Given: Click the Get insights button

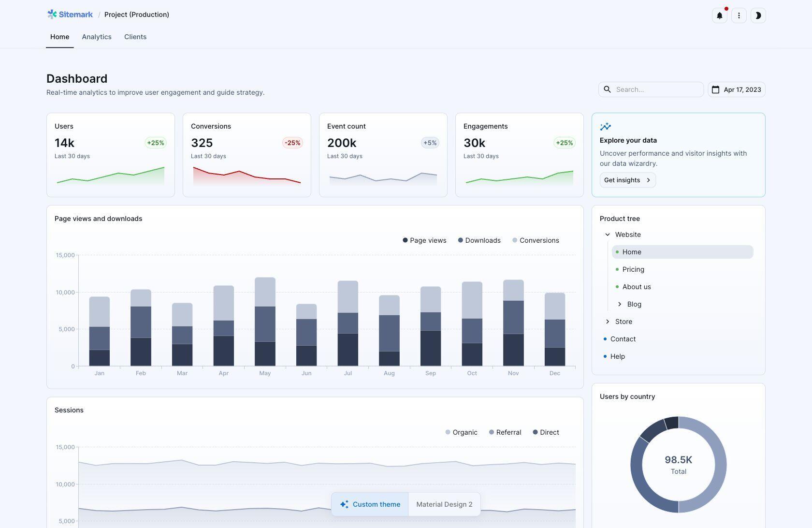Looking at the screenshot, I should 627,180.
